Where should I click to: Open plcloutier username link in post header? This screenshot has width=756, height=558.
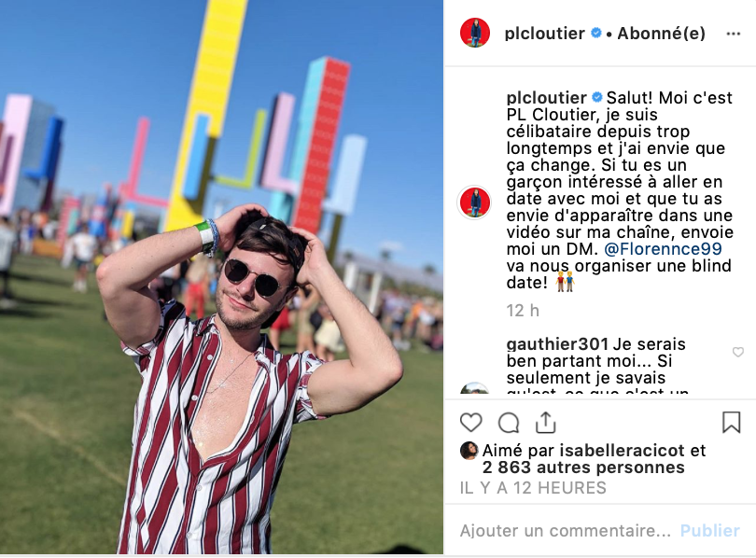click(544, 34)
